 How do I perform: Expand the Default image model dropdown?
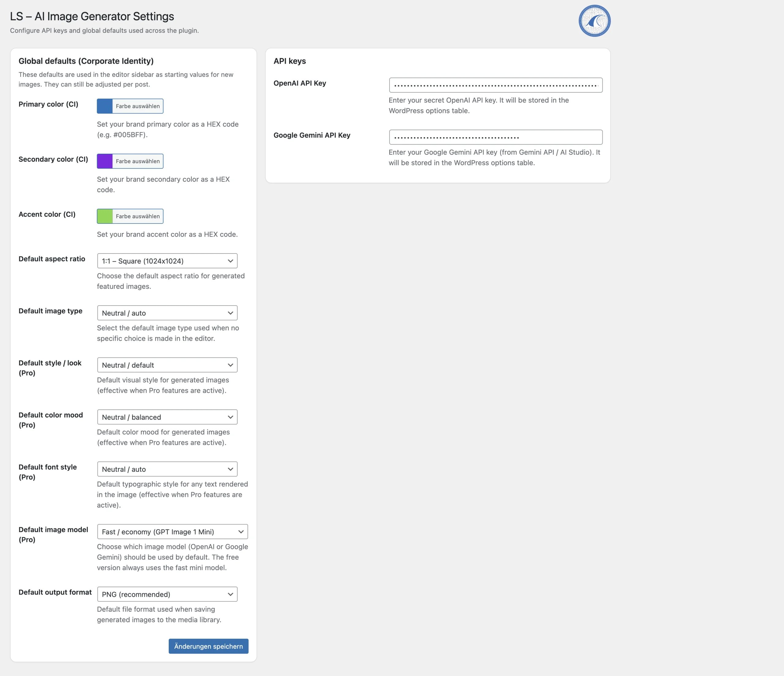[x=172, y=531]
